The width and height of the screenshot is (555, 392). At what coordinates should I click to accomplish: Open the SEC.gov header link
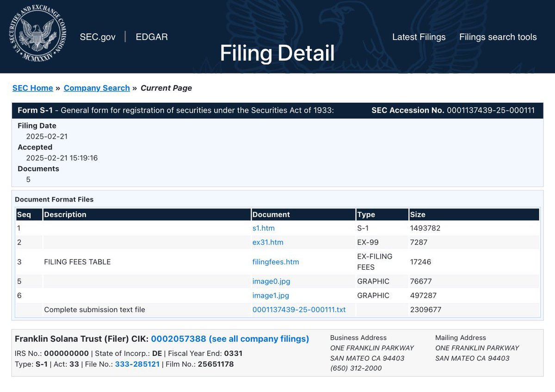coord(98,37)
